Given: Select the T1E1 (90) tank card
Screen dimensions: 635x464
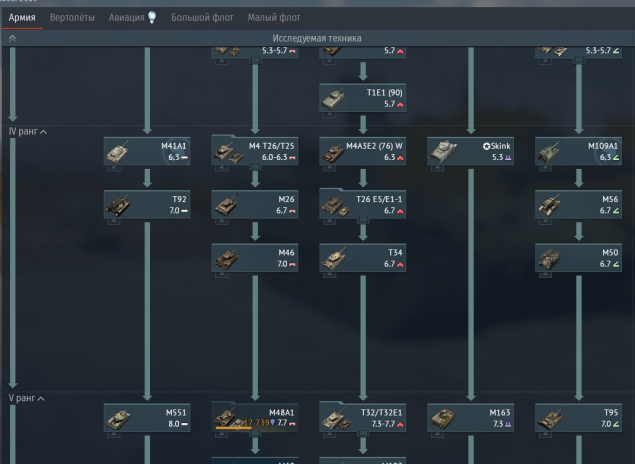Looking at the screenshot, I should click(362, 98).
